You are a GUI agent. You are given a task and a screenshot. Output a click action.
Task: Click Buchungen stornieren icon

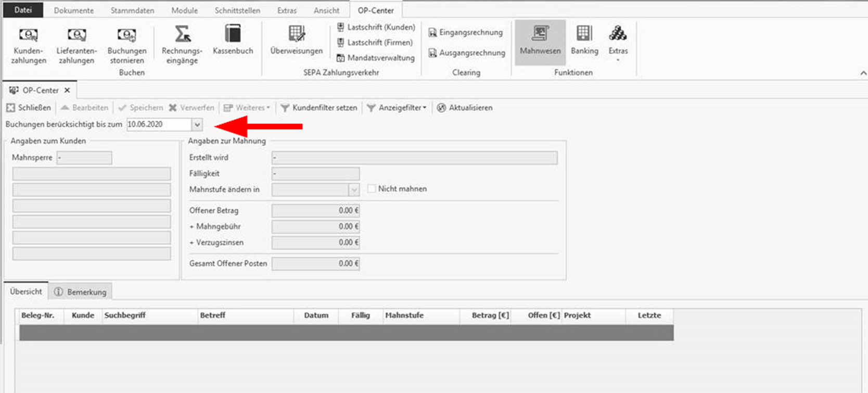click(x=127, y=45)
